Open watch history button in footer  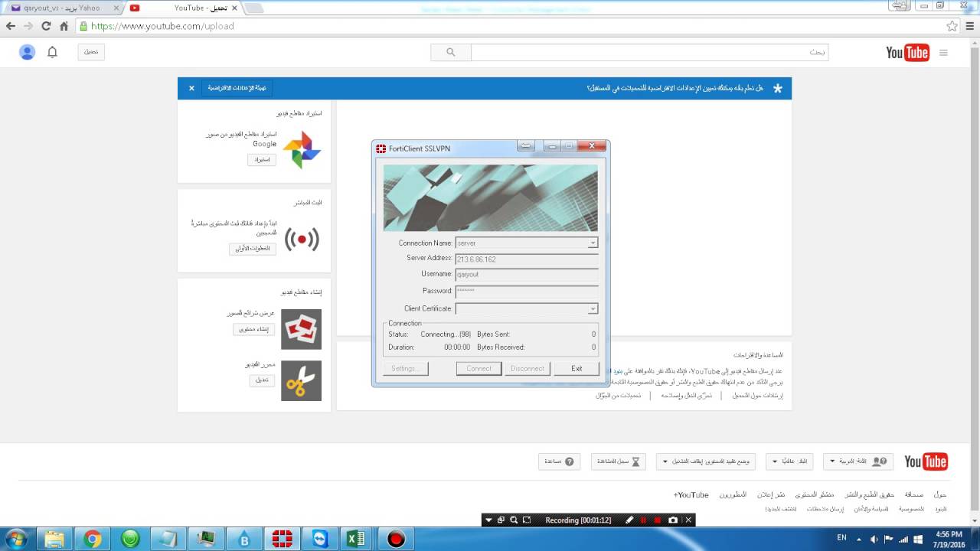(x=619, y=461)
